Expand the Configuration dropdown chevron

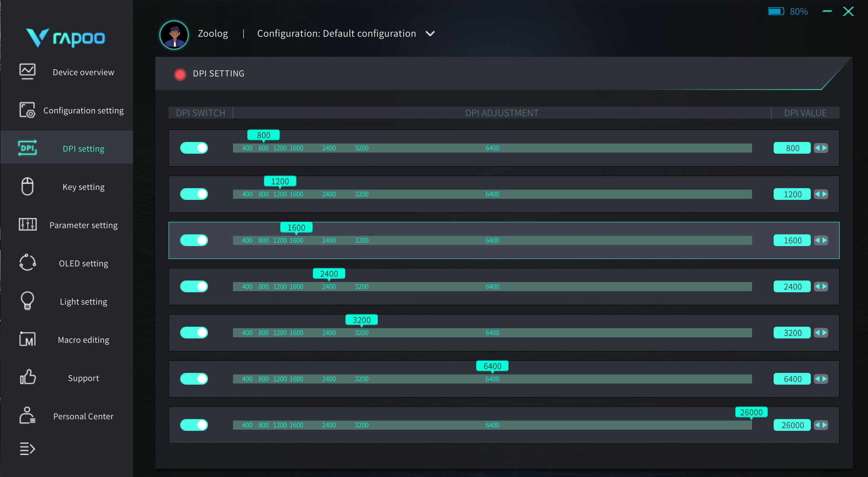click(x=430, y=34)
